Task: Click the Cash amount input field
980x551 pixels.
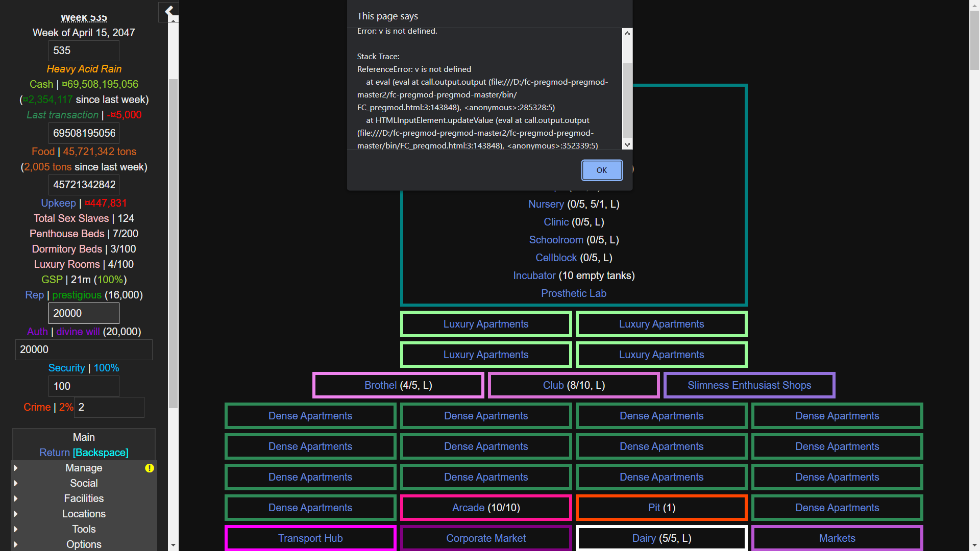Action: click(x=84, y=133)
